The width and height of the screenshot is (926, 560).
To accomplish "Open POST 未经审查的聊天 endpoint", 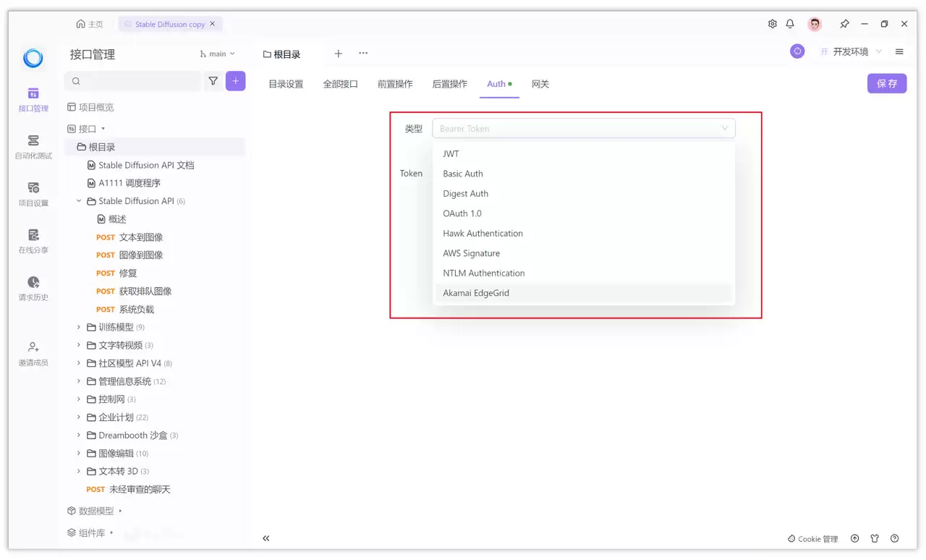I will (x=128, y=490).
